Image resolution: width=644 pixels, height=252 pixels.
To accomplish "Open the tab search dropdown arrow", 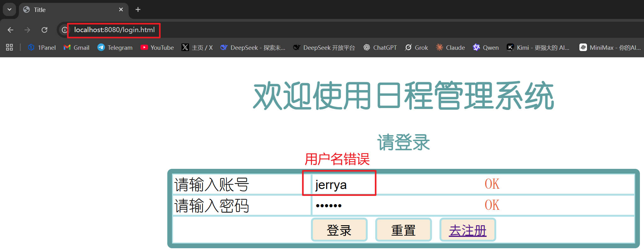I will pos(9,9).
